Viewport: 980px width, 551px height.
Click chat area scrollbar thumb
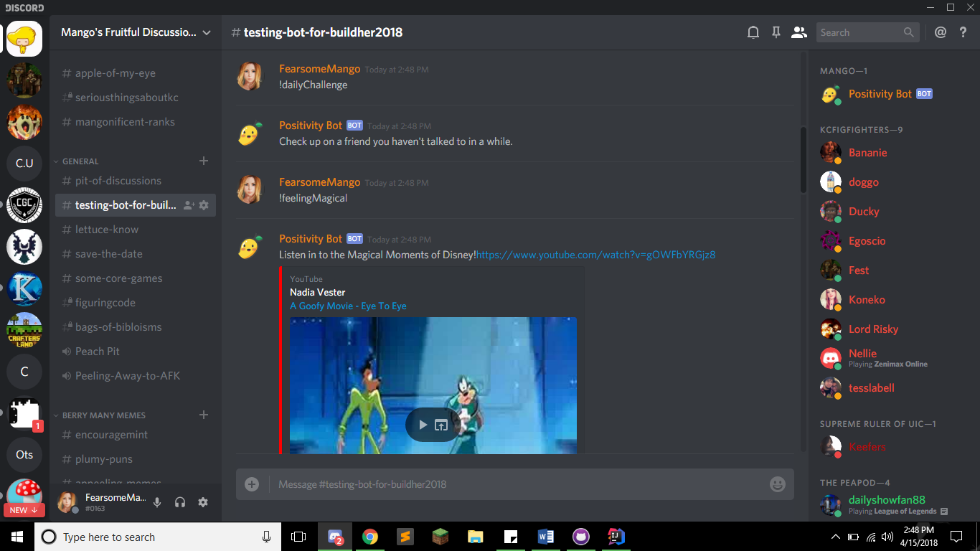[804, 160]
